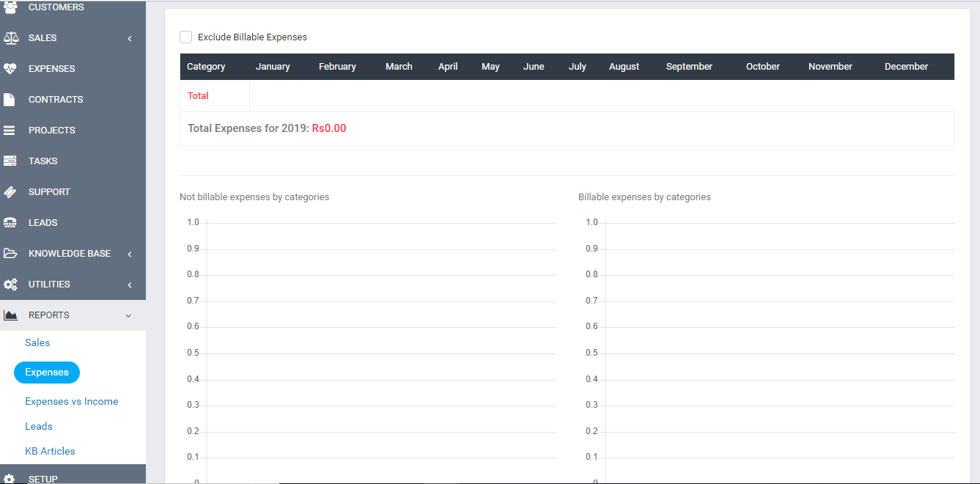
Task: Click the Utilities gears icon
Action: [x=10, y=285]
